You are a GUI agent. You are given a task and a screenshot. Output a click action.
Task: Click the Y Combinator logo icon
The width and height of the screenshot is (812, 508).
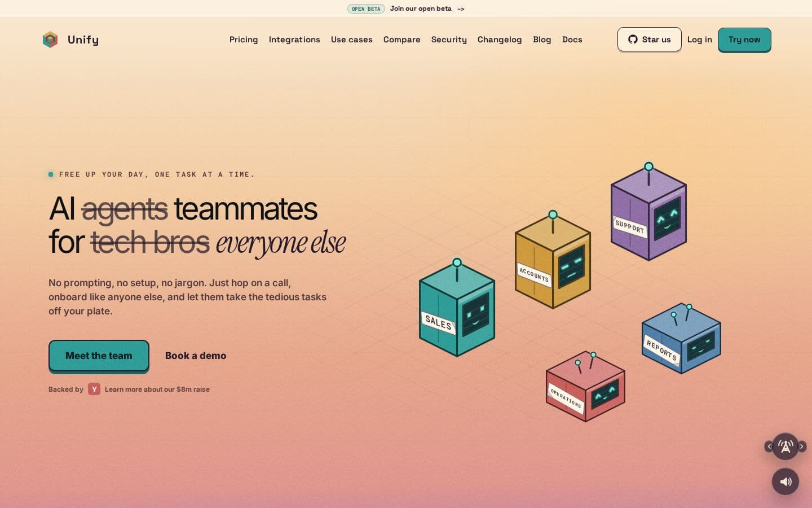click(94, 389)
